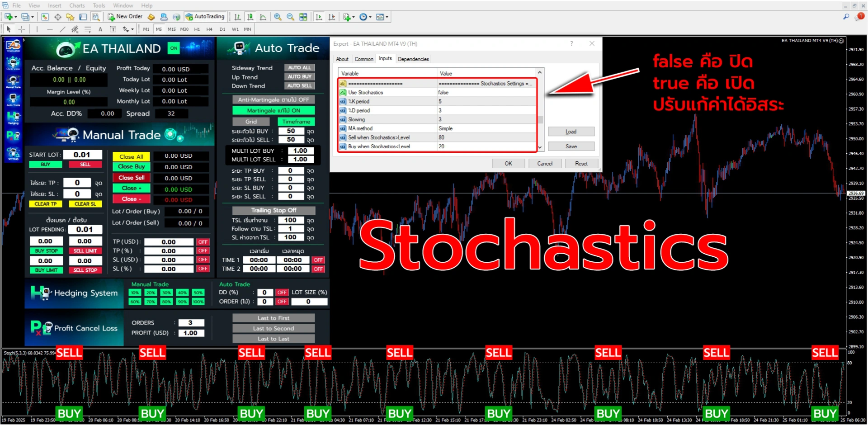The height and width of the screenshot is (425, 868).
Task: Toggle the Trailing Stop Off button
Action: [274, 210]
